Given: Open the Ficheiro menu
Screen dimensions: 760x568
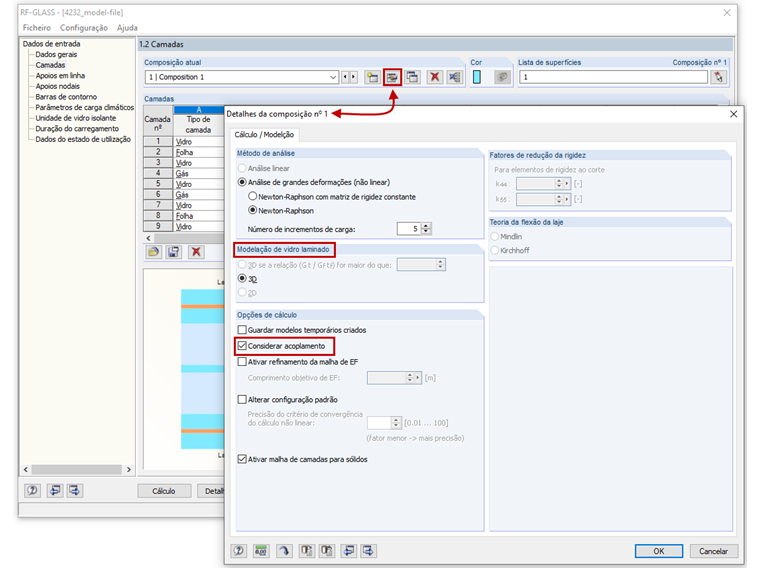Looking at the screenshot, I should point(37,28).
